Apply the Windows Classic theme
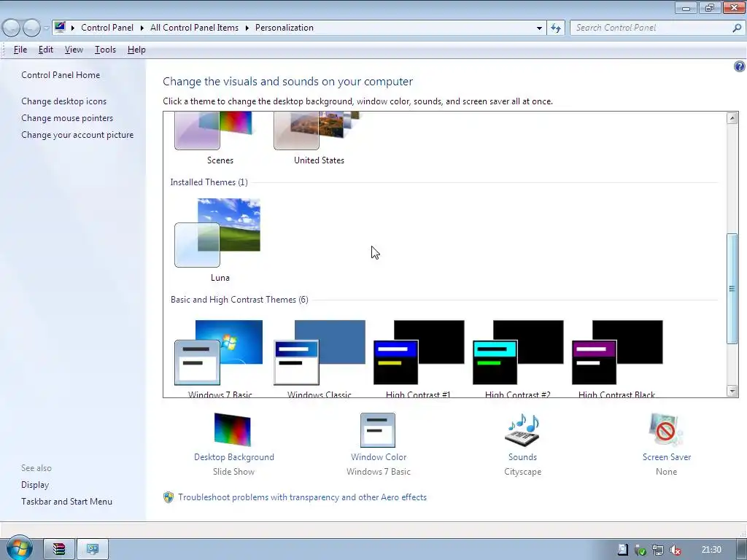Image resolution: width=747 pixels, height=560 pixels. tap(318, 358)
